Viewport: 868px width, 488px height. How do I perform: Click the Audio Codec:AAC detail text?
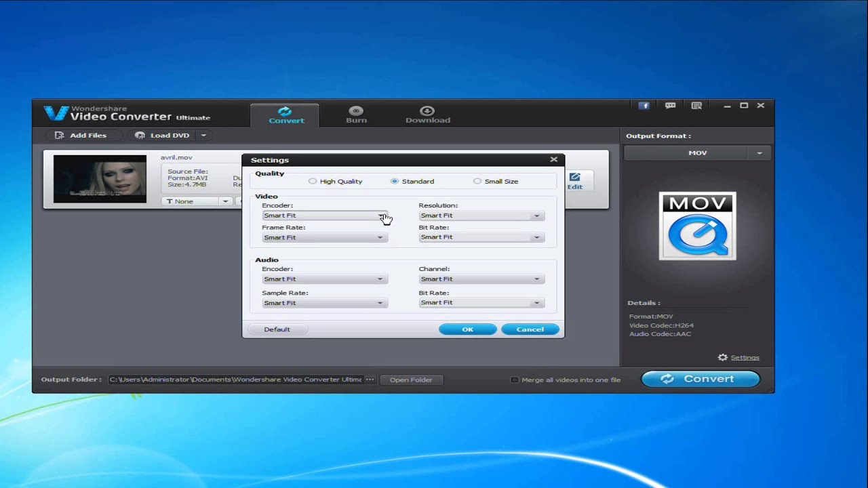click(x=660, y=334)
